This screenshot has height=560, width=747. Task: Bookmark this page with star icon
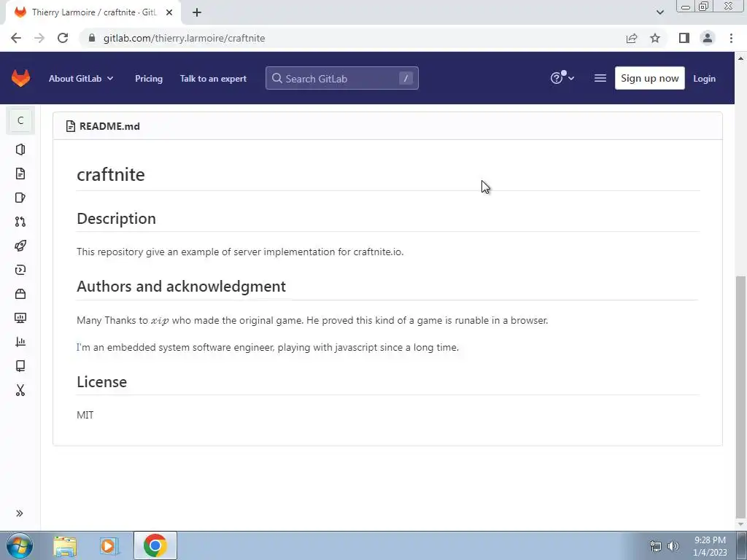655,38
